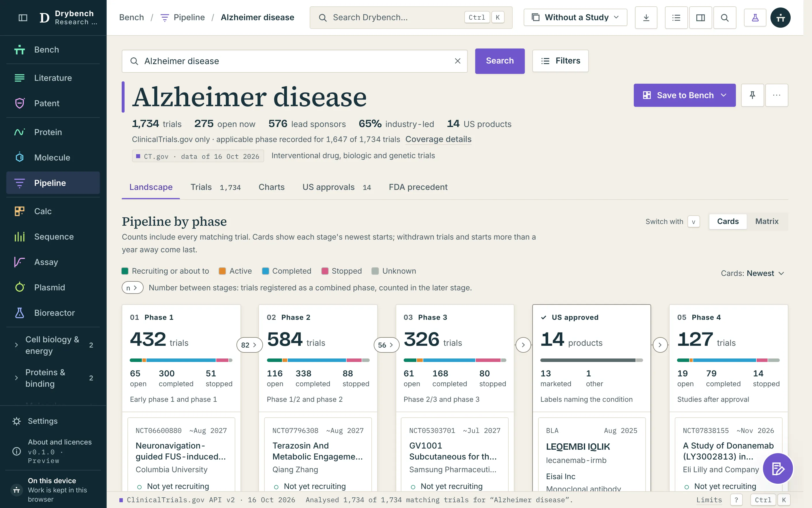The width and height of the screenshot is (812, 508).
Task: Click the flask icon in the top bar
Action: (755, 18)
